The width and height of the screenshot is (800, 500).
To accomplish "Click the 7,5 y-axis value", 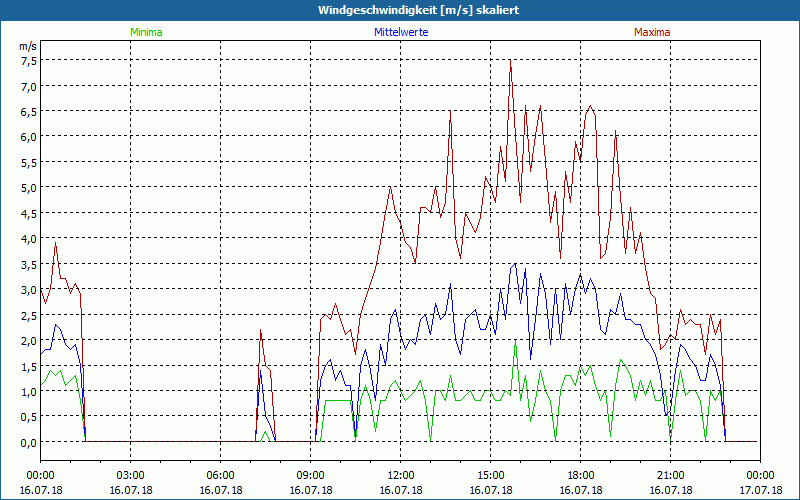I will (29, 61).
